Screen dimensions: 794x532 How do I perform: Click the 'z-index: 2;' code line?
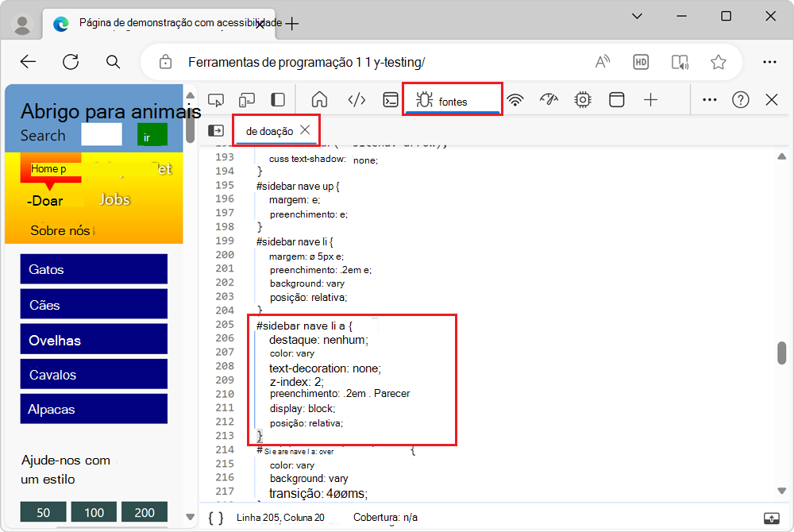tap(296, 382)
